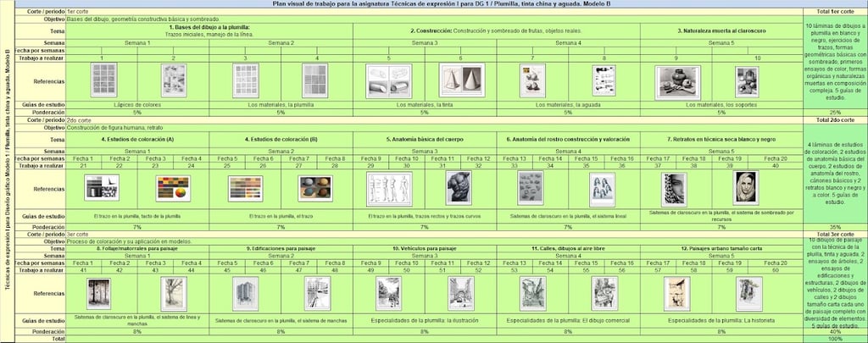Select 'Los materiales, la plumilla' cell
The height and width of the screenshot is (343, 868).
[281, 104]
